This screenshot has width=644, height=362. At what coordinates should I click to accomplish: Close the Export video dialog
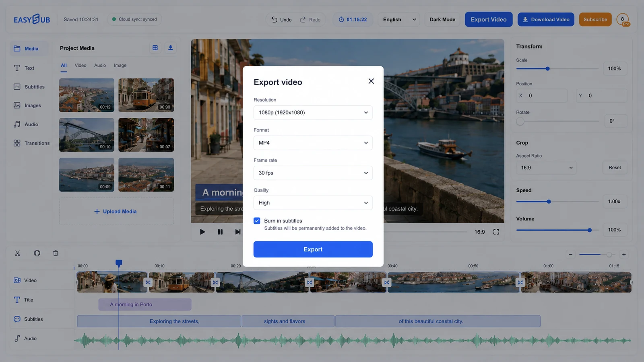pyautogui.click(x=371, y=81)
